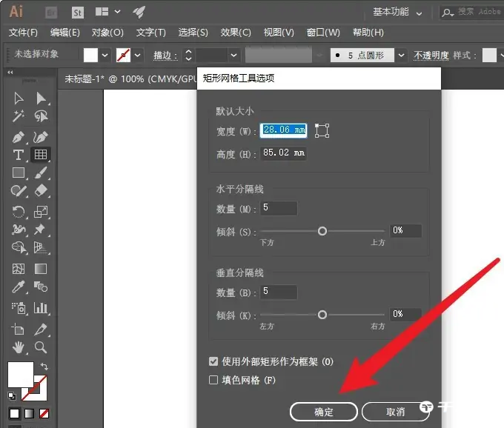Image resolution: width=504 pixels, height=428 pixels.
Task: Select the Rectangle tool
Action: tap(19, 173)
